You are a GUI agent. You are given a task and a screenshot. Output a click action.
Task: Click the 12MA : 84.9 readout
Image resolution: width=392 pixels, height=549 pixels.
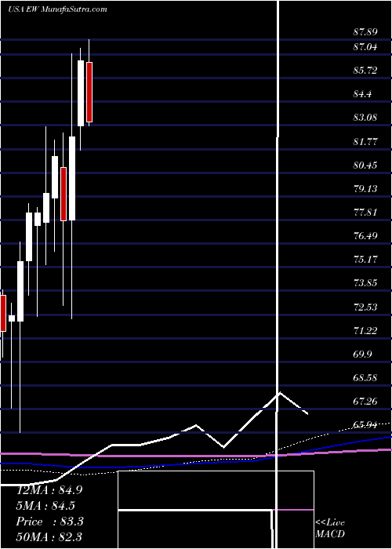point(49,490)
